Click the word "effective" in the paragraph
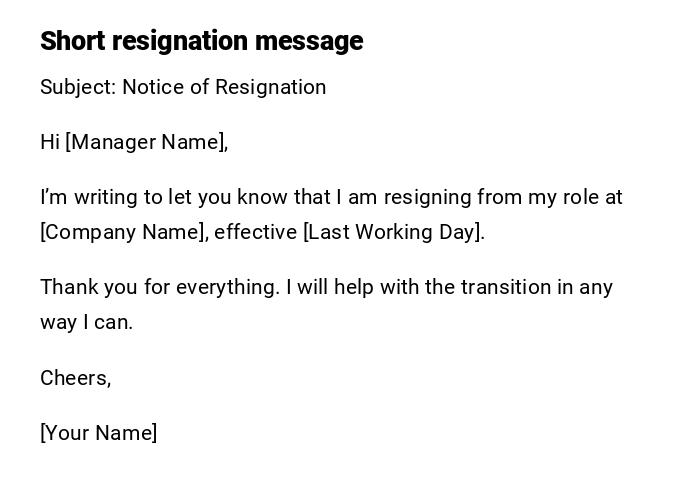 255,232
